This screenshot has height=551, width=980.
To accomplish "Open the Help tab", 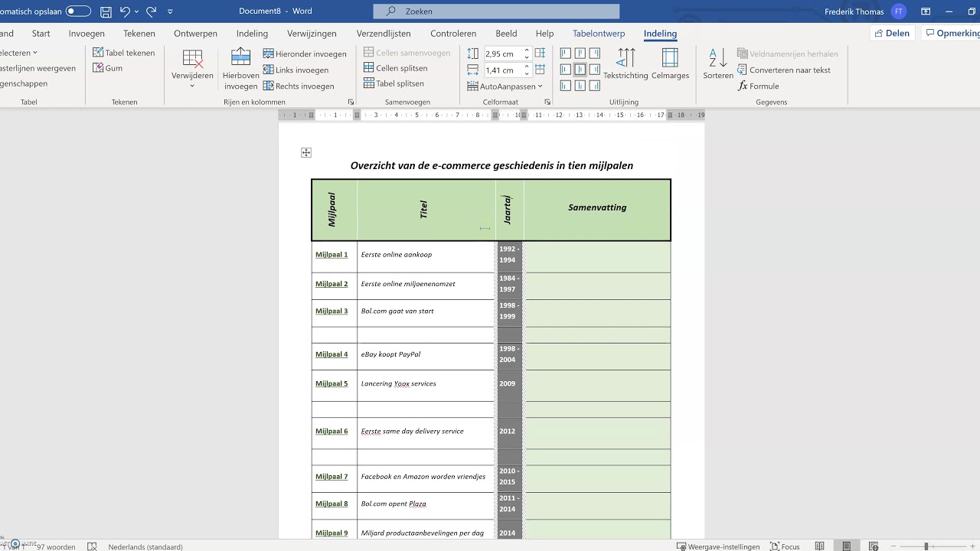I will point(544,34).
